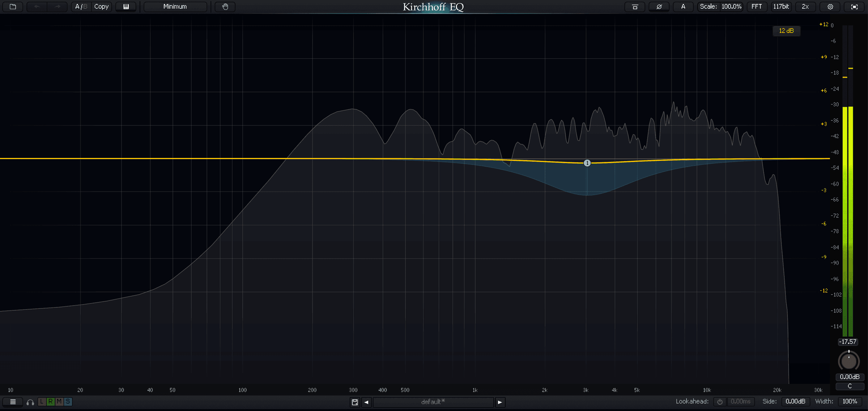Click the align-to-top band icon
The width and height of the screenshot is (868, 411).
tap(635, 7)
